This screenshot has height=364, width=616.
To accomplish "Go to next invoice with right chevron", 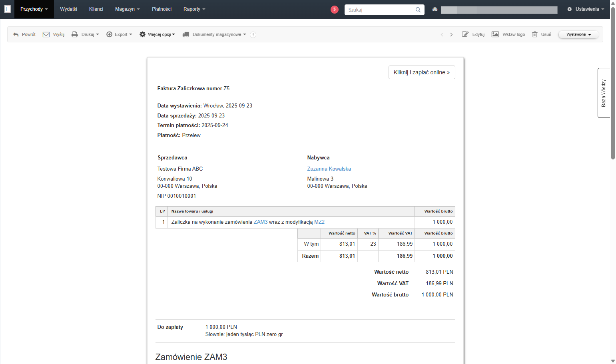I will pyautogui.click(x=451, y=35).
